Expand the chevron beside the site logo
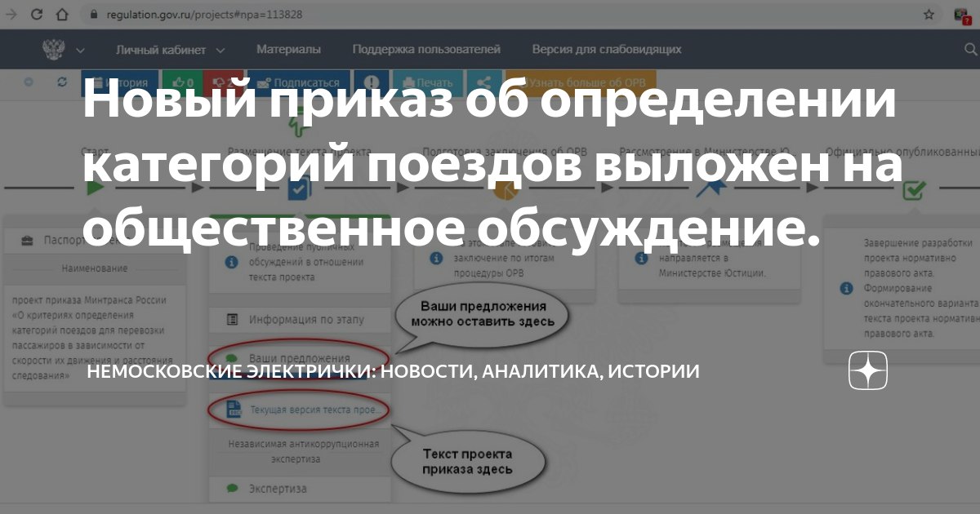The image size is (980, 514). [80, 51]
